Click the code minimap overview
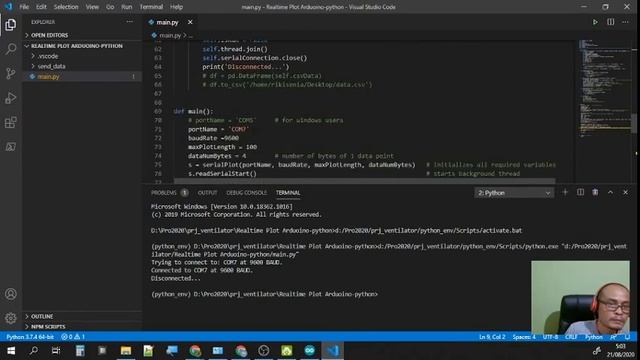 point(604,88)
